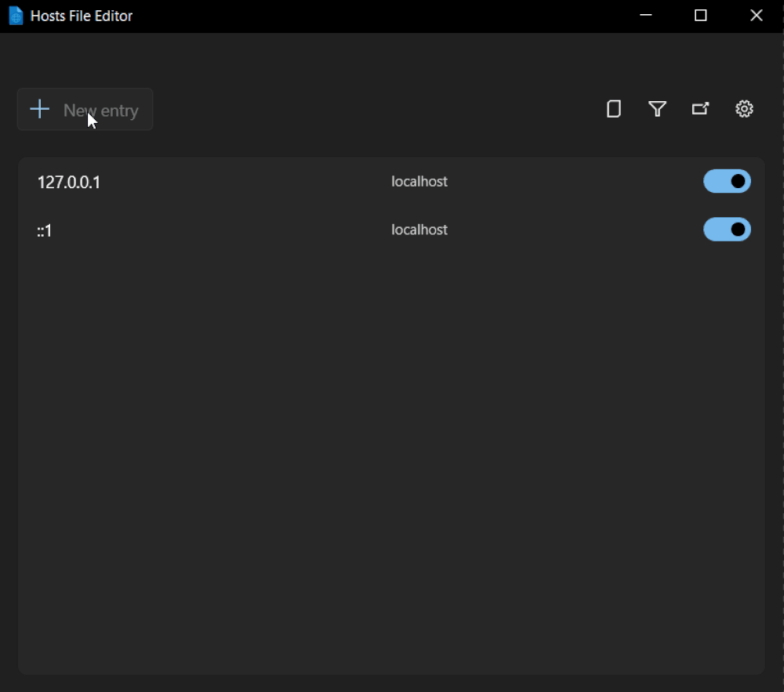Close the Hosts File Editor window
Screen dimensions: 784x692
[x=756, y=16]
